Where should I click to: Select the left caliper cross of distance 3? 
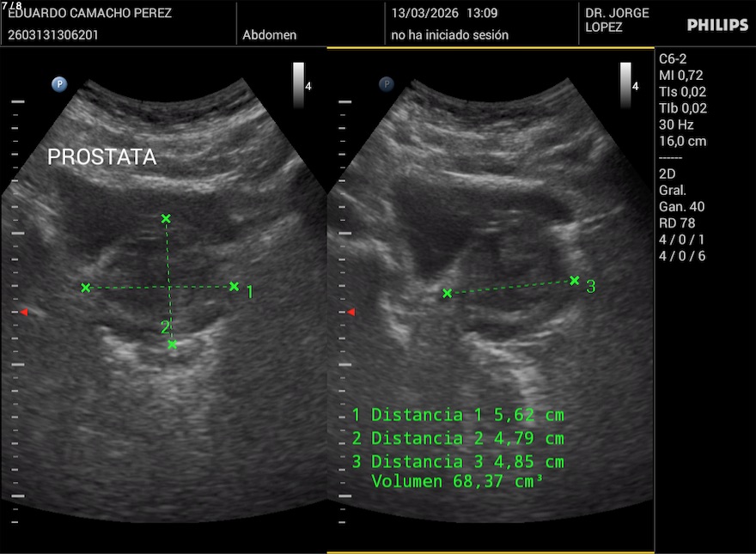(447, 294)
